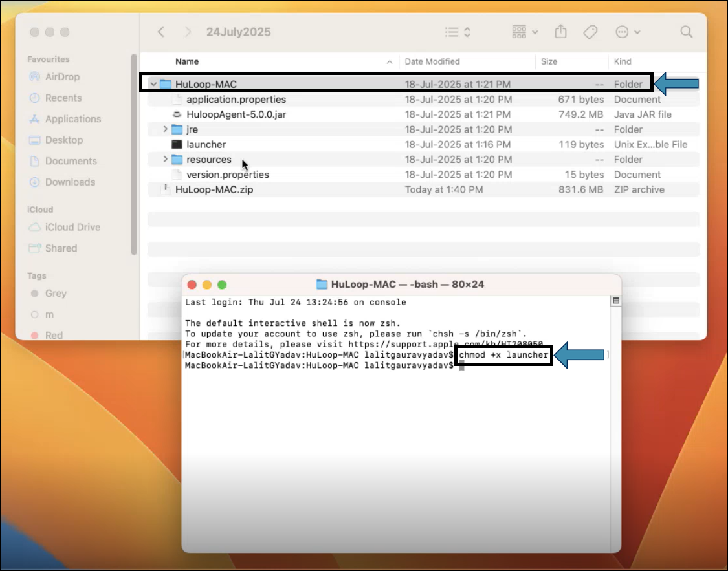
Task: Expand the resources folder
Action: (166, 160)
